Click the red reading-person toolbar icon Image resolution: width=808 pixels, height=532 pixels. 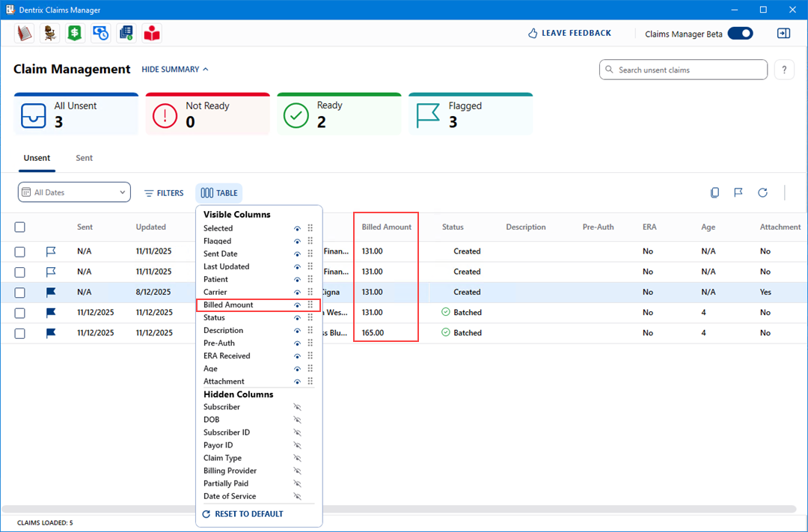152,33
